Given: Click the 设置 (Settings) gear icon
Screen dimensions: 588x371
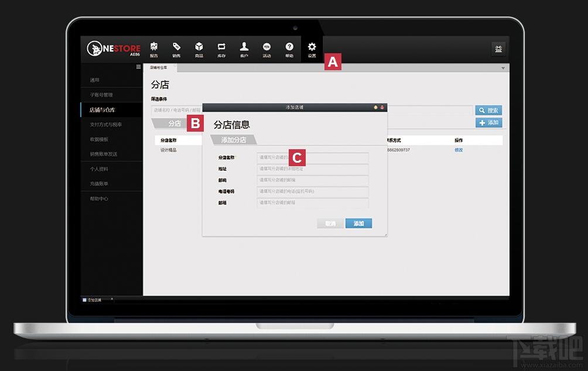Looking at the screenshot, I should coord(312,49).
